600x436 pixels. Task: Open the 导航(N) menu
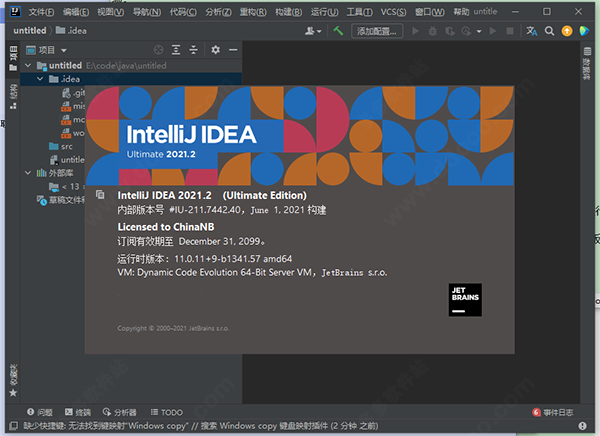click(147, 12)
